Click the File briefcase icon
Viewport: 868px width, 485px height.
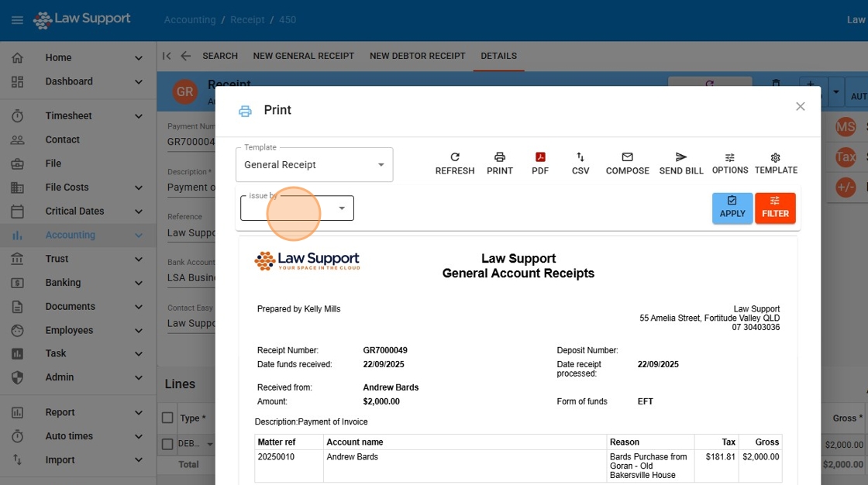(17, 163)
